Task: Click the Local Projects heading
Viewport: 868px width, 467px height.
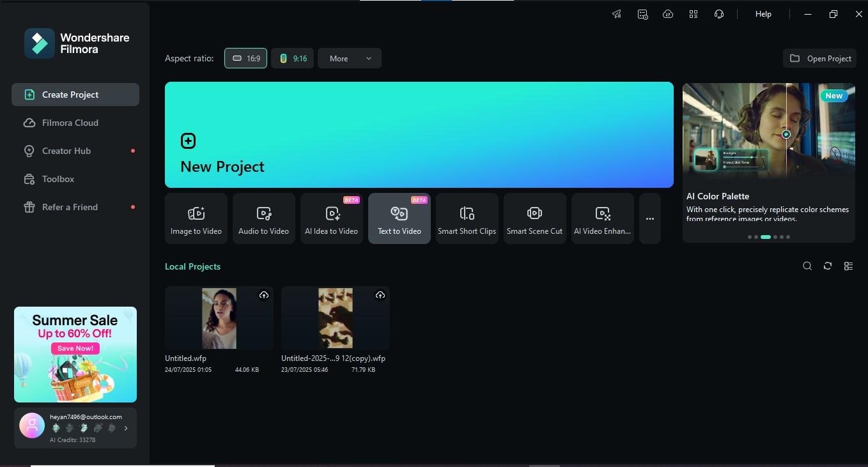Action: coord(192,266)
